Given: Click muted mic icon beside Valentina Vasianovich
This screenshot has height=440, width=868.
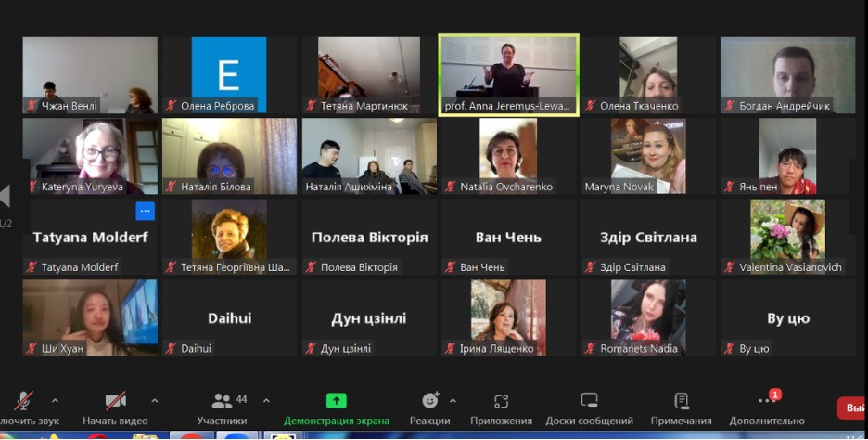Looking at the screenshot, I should click(730, 267).
